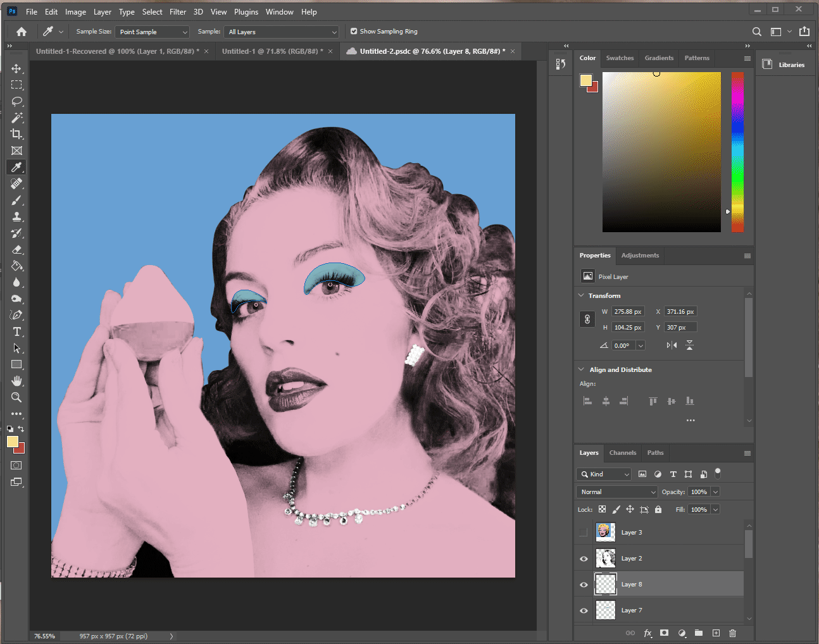Open the Filter menu
This screenshot has height=644, width=819.
point(178,12)
